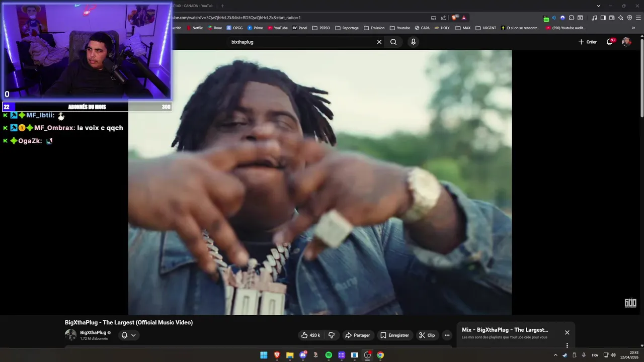Viewport: 644px width, 362px height.
Task: Open the taskbar volume speaker icon
Action: point(613,355)
